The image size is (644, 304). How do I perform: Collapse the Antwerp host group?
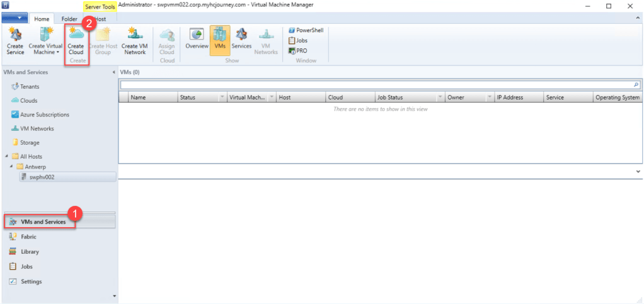[x=11, y=167]
